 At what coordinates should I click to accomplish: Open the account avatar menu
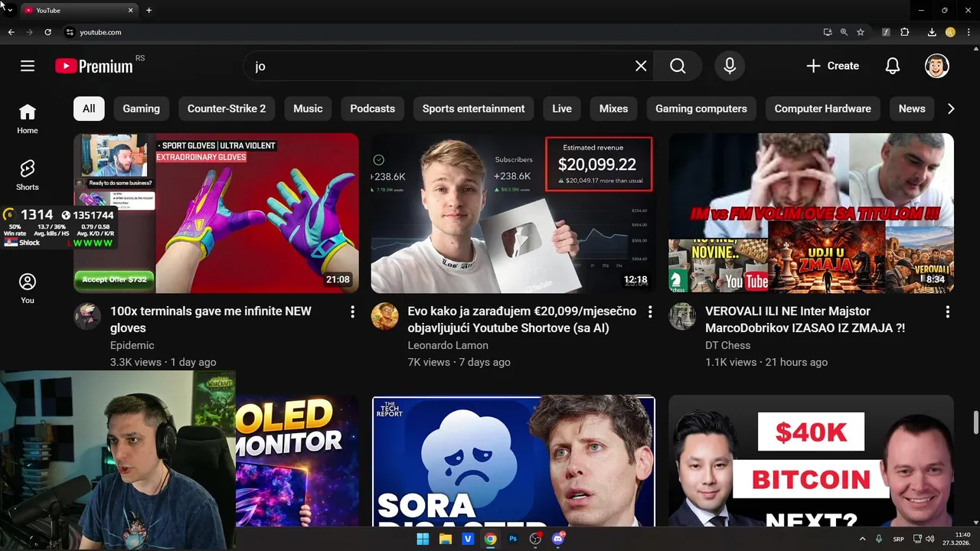937,66
